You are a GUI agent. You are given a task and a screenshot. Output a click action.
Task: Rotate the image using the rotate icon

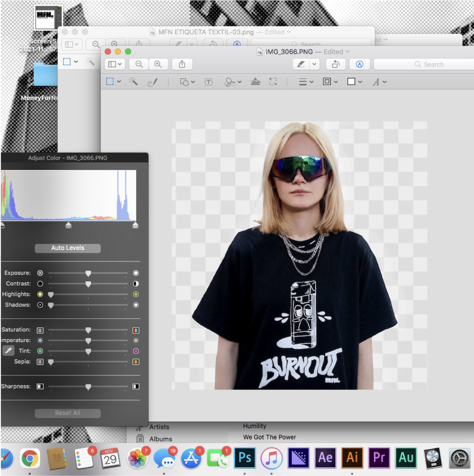[x=336, y=64]
